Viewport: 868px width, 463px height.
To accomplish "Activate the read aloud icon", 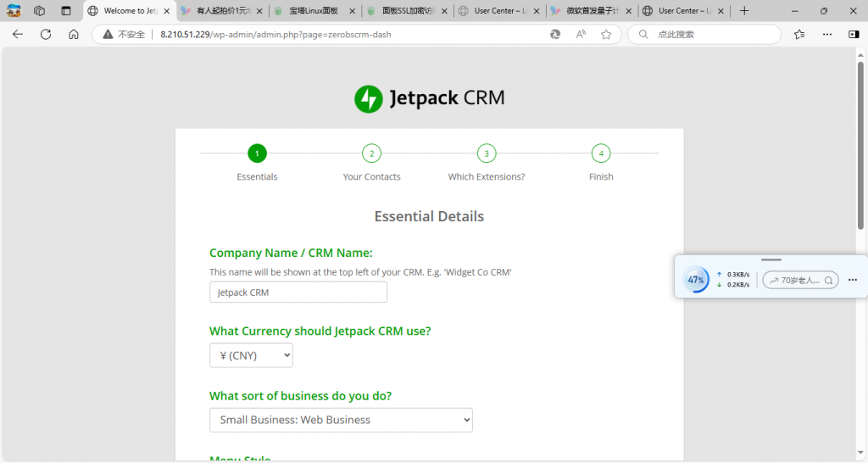I will pos(581,34).
